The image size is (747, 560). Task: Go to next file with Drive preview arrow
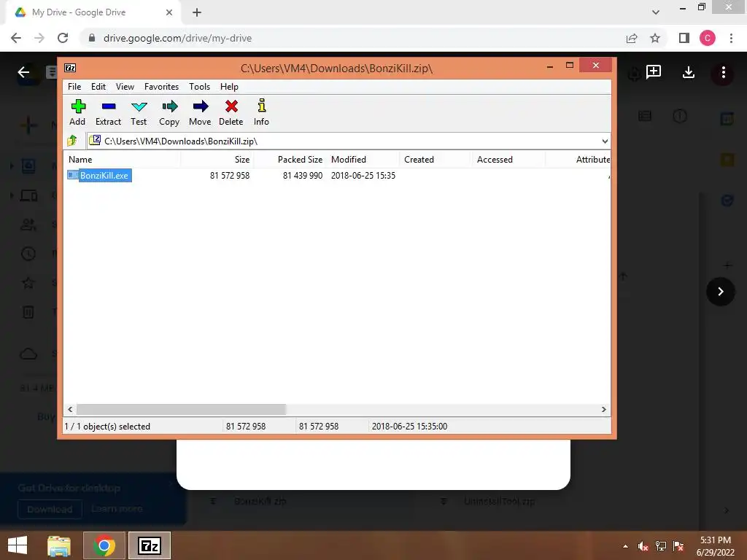[720, 292]
